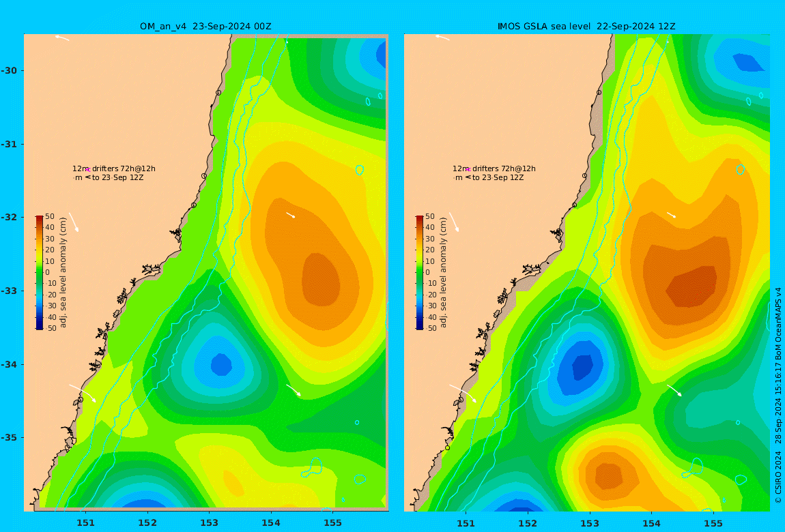Click longitude label 155 under left map
Viewport: 785px width, 532px height.
click(x=333, y=523)
